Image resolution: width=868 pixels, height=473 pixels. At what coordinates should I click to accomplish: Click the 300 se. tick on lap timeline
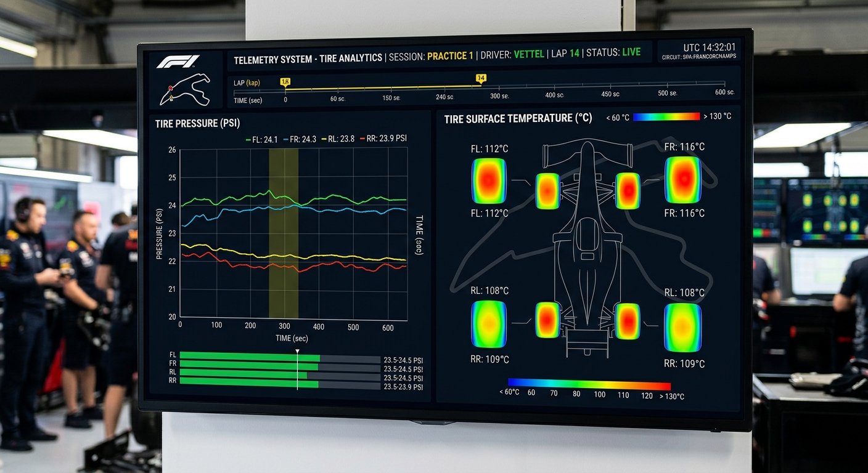(x=499, y=96)
